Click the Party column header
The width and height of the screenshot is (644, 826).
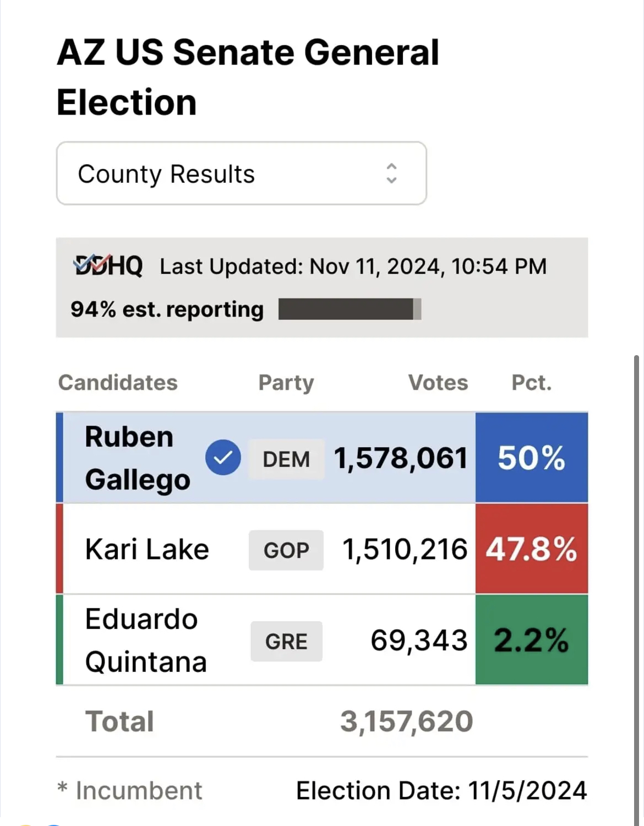286,383
